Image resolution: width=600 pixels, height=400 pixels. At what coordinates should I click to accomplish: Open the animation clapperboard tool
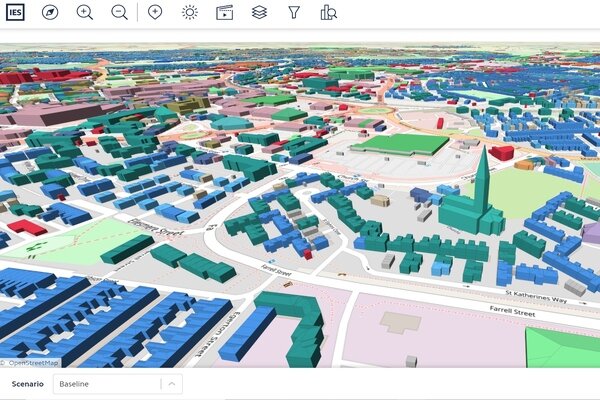[225, 12]
